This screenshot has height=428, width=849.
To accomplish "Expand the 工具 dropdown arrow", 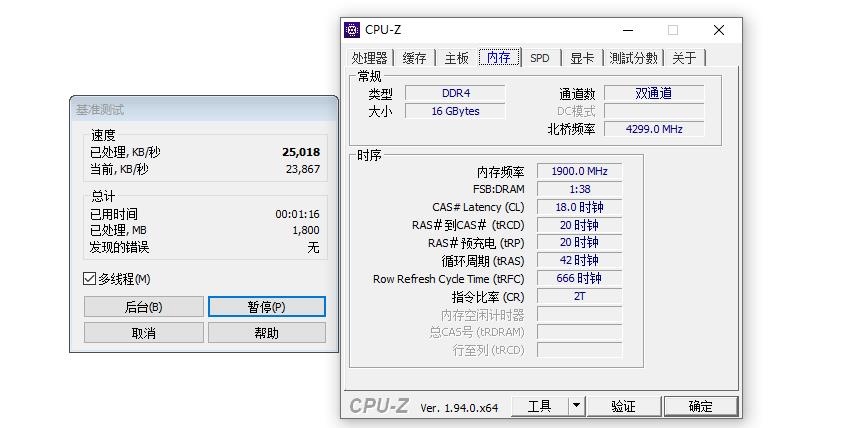I will (x=576, y=406).
